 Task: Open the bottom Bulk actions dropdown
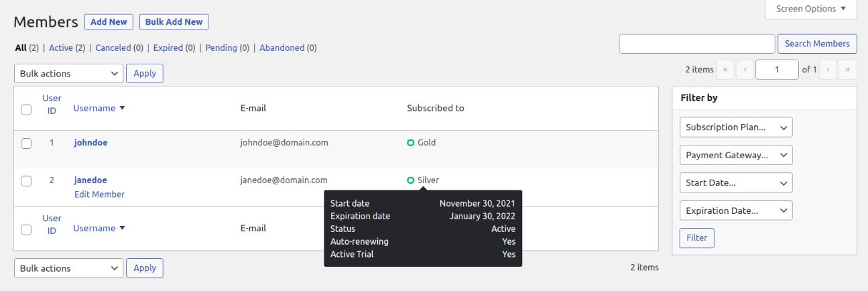[x=68, y=268]
